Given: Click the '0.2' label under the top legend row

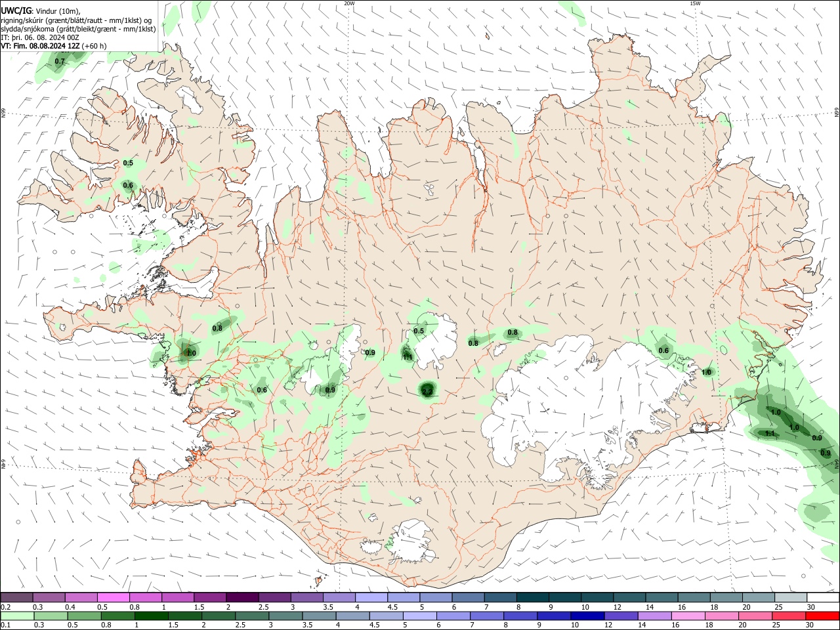Looking at the screenshot, I should (x=5, y=607).
